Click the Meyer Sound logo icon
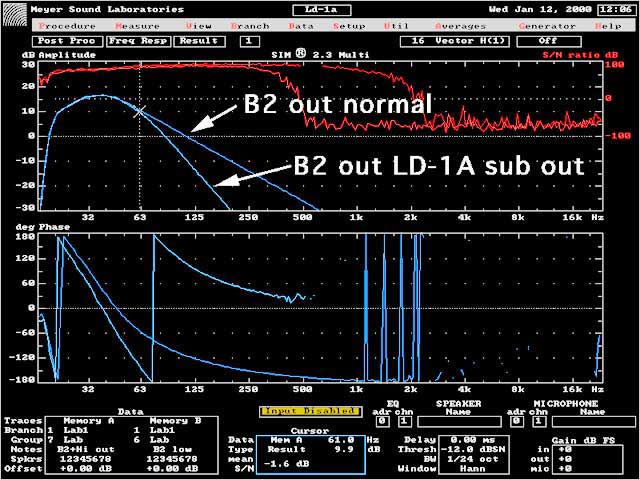This screenshot has width=640, height=480. coord(15,16)
